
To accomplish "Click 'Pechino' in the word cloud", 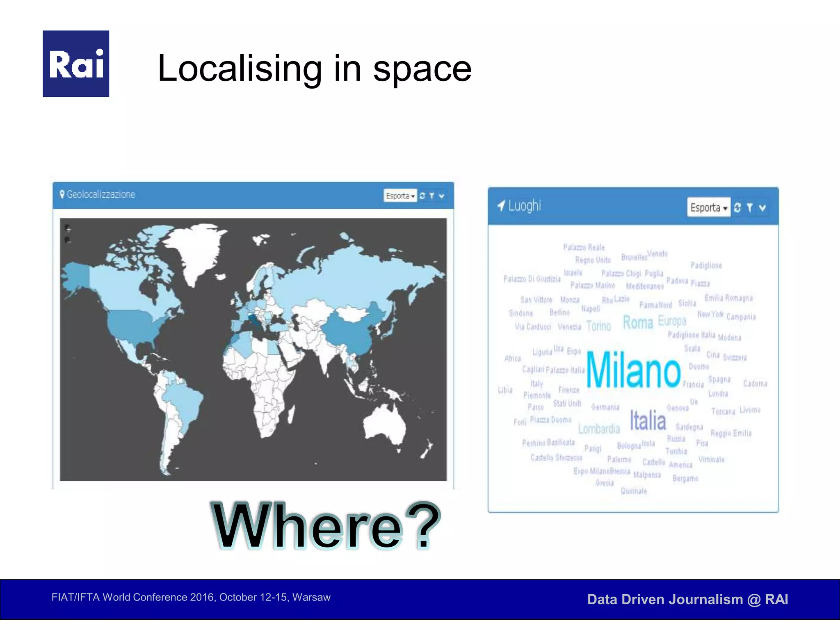I will (x=534, y=443).
